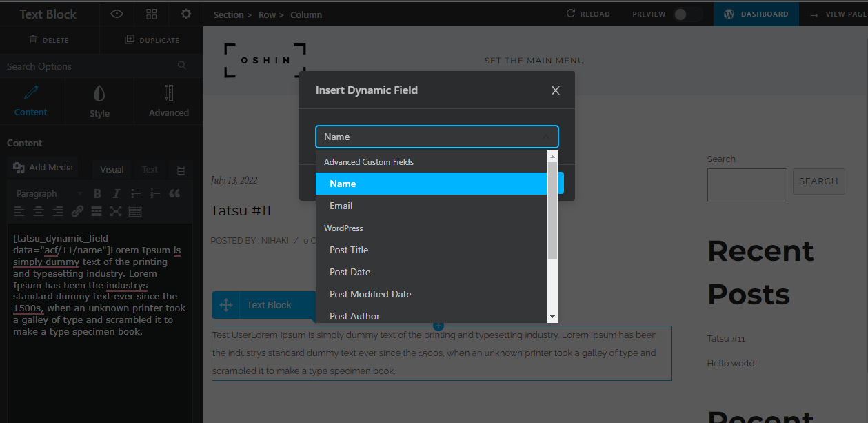This screenshot has width=868, height=423.
Task: Click the blockquote icon
Action: (x=174, y=194)
